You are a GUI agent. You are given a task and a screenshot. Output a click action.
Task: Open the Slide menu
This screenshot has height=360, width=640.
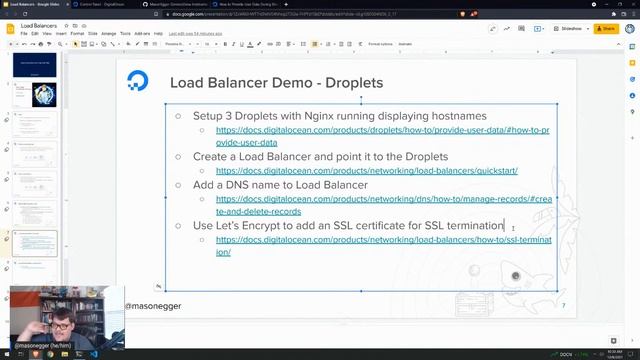tap(93, 34)
